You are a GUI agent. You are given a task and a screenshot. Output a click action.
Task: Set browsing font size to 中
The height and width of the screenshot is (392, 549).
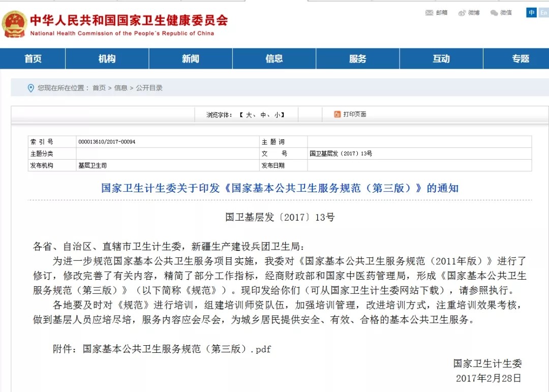click(x=263, y=115)
